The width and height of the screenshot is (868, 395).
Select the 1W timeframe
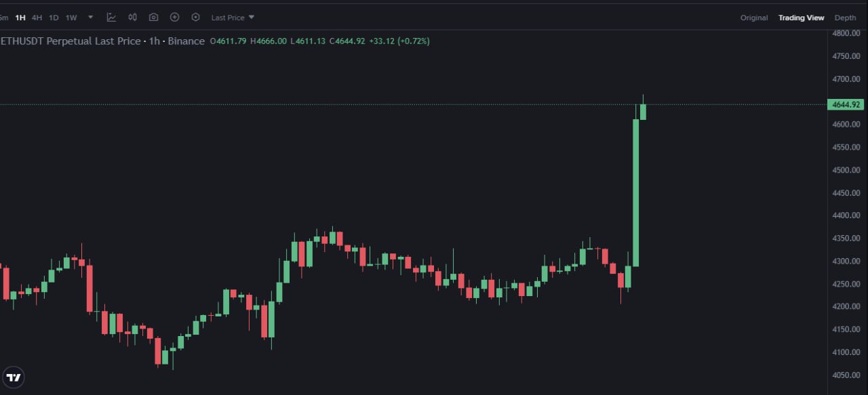pos(71,18)
